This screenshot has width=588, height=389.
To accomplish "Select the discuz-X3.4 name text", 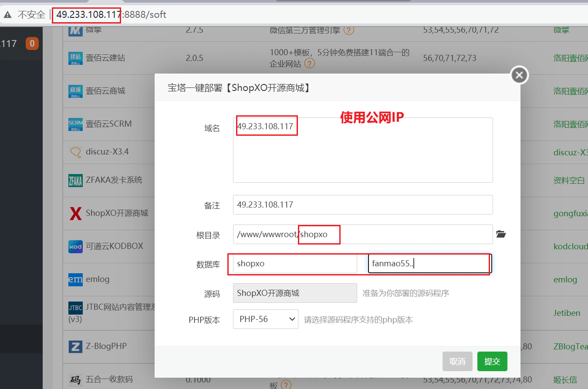I will (107, 152).
